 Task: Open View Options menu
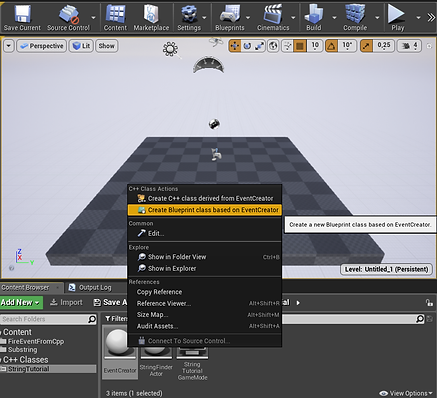[x=406, y=394]
